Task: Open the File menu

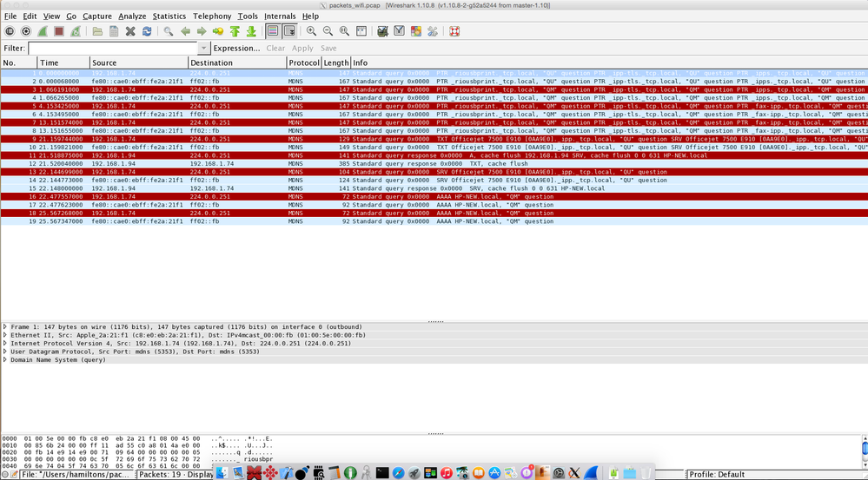Action: (x=10, y=16)
